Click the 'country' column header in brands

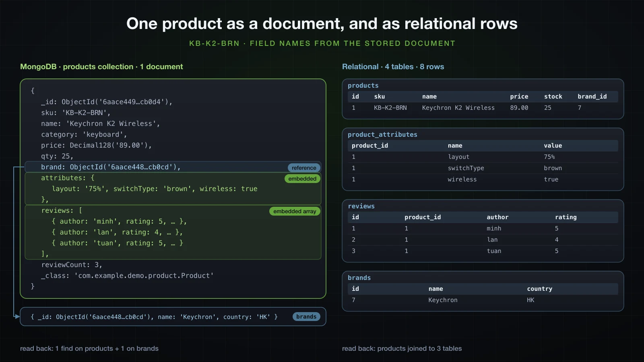540,289
